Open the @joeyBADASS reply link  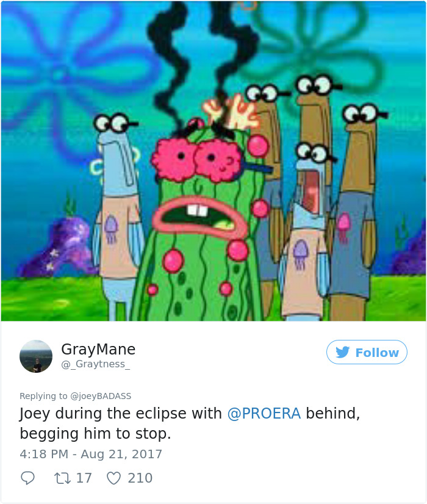coord(101,396)
